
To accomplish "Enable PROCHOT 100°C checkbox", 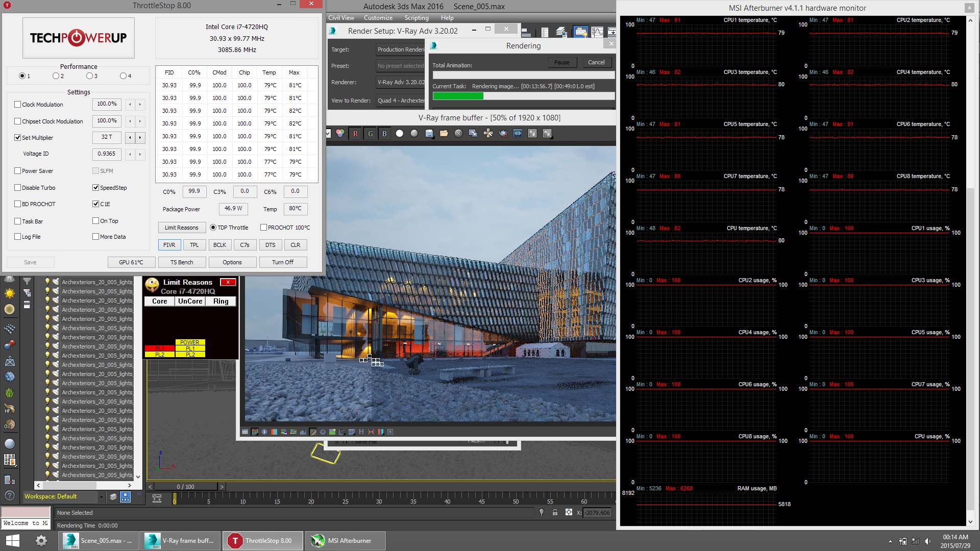I will (263, 228).
